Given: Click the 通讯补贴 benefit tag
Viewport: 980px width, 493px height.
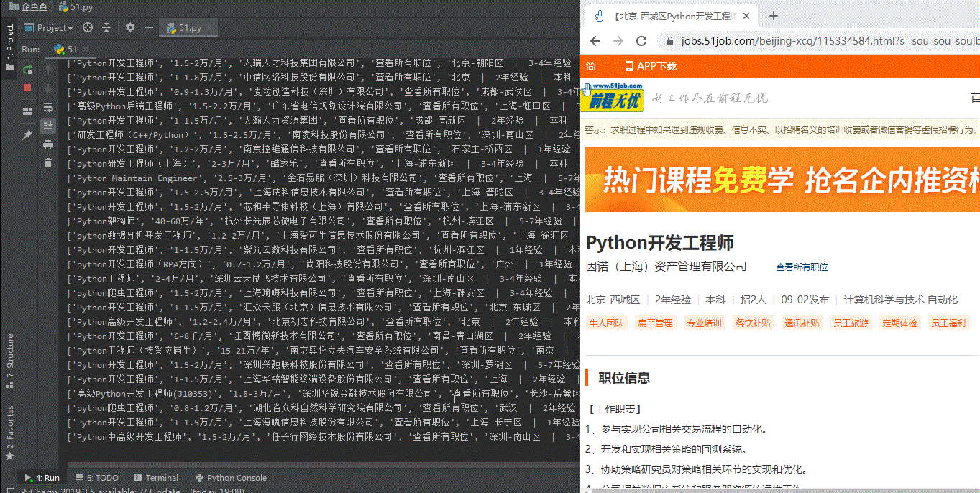Looking at the screenshot, I should (802, 323).
